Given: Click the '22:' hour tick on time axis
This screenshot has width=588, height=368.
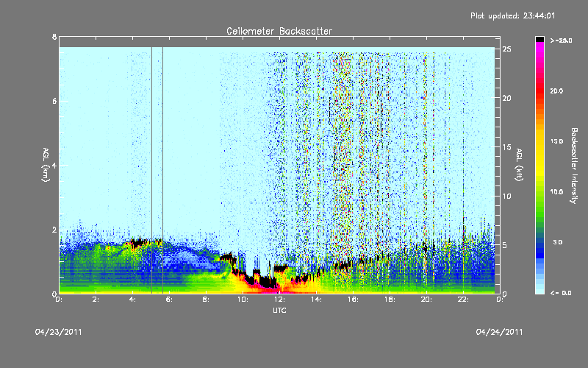Looking at the screenshot, I should (463, 300).
